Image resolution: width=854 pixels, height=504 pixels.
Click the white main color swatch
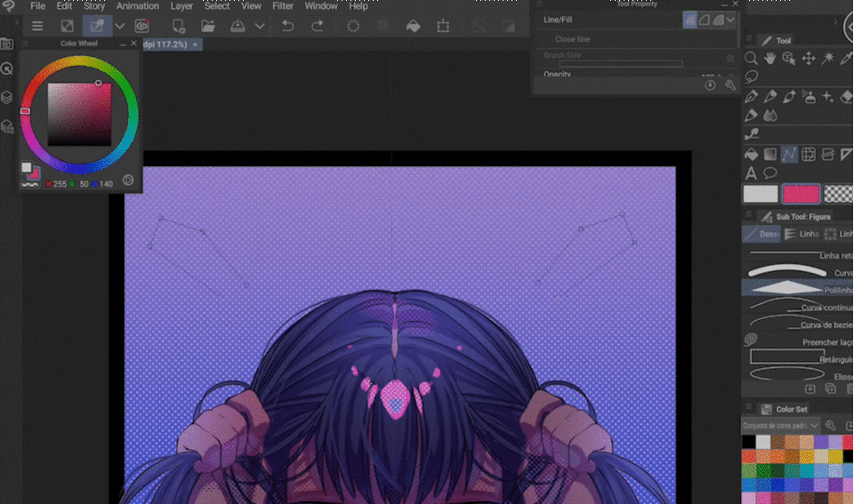[761, 194]
